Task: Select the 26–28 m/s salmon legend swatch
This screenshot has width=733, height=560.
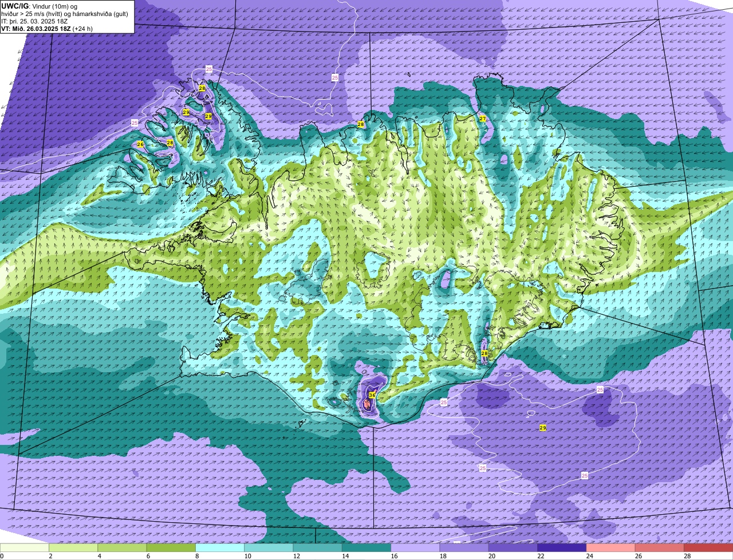Action: (x=660, y=547)
